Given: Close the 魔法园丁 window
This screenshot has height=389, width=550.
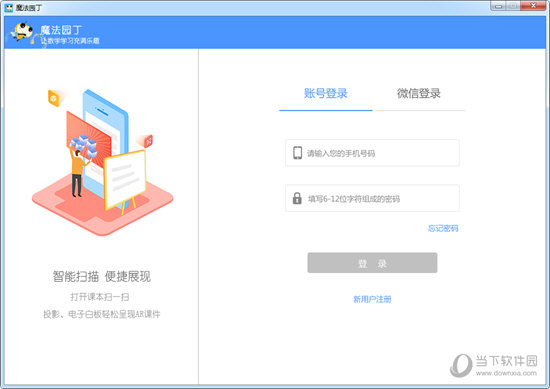Looking at the screenshot, I should [x=533, y=6].
